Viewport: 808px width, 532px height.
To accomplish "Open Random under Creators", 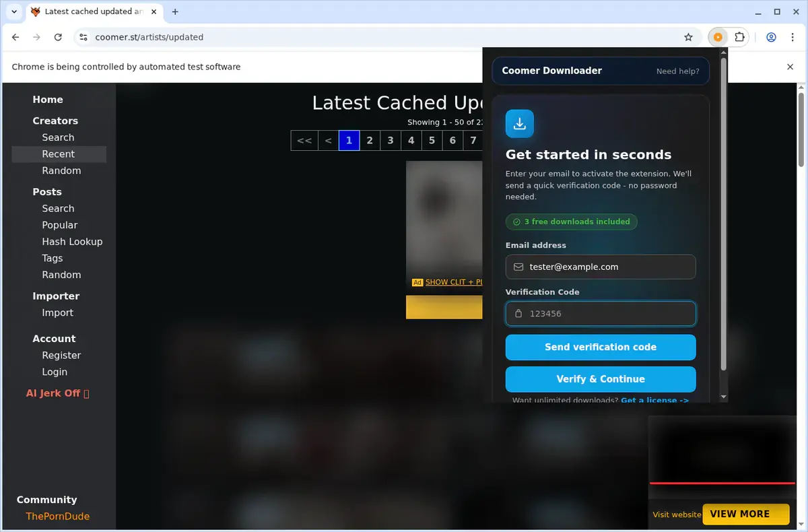I will 61,171.
